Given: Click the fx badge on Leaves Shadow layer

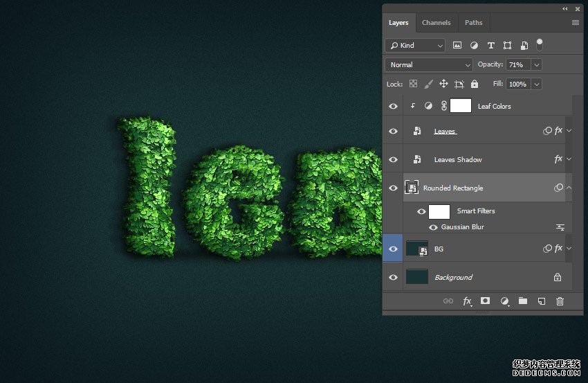Looking at the screenshot, I should tap(558, 159).
